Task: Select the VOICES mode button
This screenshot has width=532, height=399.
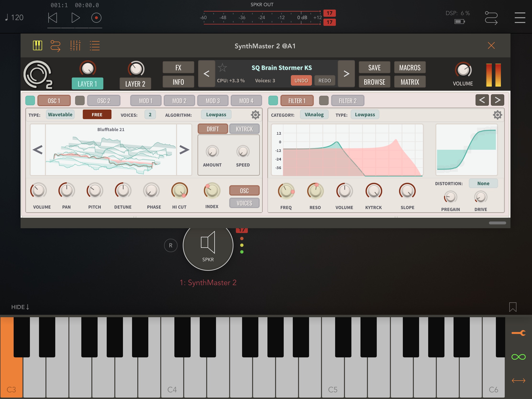Action: pyautogui.click(x=244, y=203)
